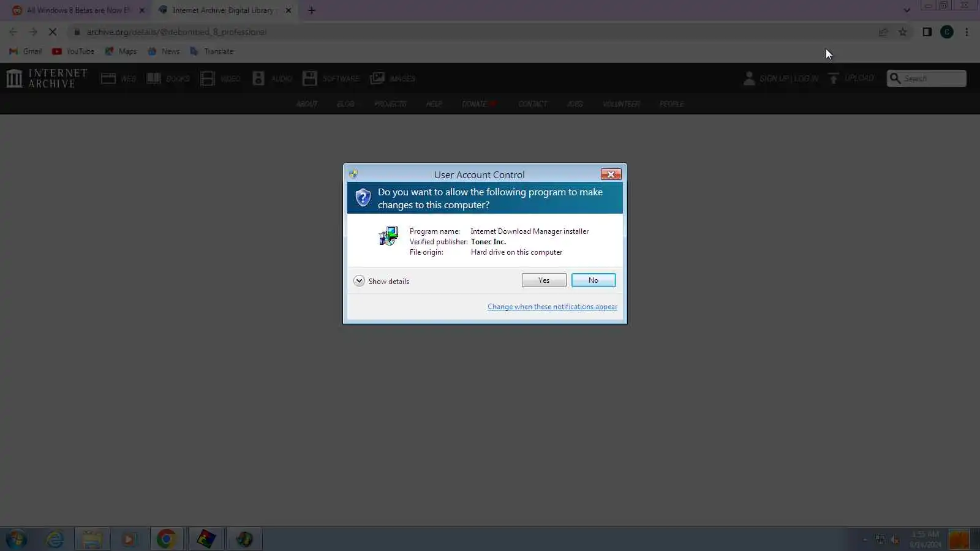
Task: Open the YouTube bookmark
Action: coord(73,51)
